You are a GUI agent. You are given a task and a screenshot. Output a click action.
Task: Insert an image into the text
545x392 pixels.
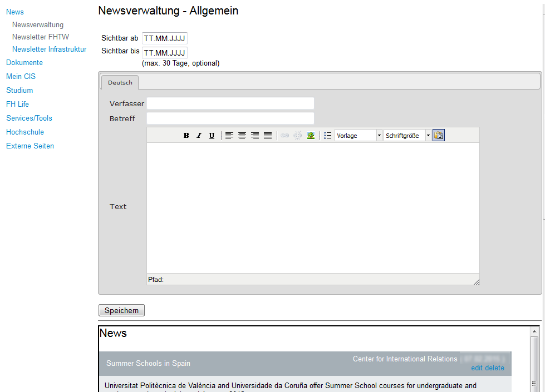[x=311, y=136]
